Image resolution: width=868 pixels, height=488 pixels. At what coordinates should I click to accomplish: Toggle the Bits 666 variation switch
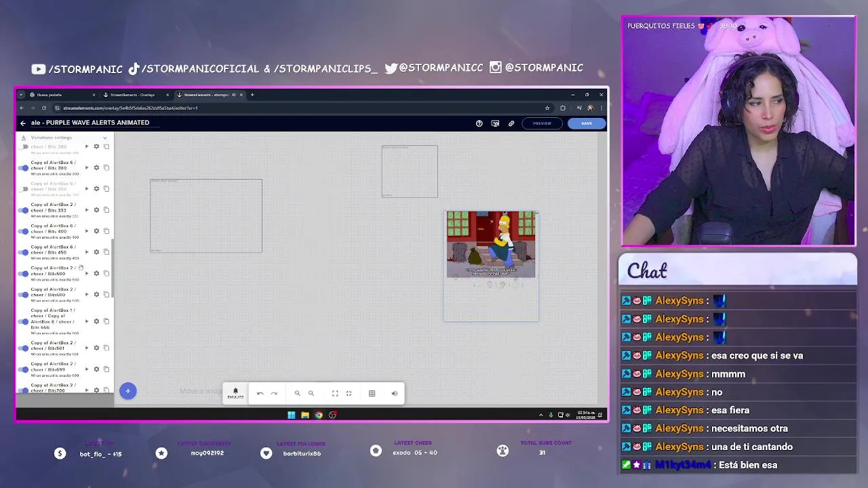tap(24, 321)
